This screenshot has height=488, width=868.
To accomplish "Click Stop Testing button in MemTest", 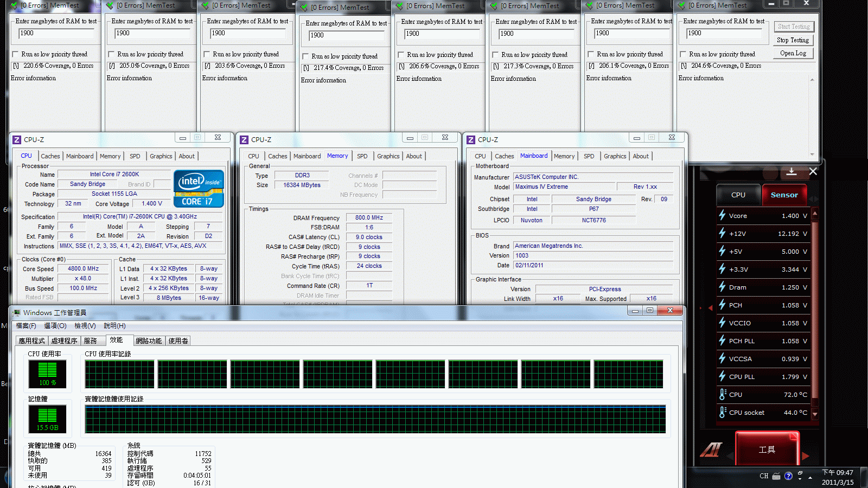I will pyautogui.click(x=793, y=40).
